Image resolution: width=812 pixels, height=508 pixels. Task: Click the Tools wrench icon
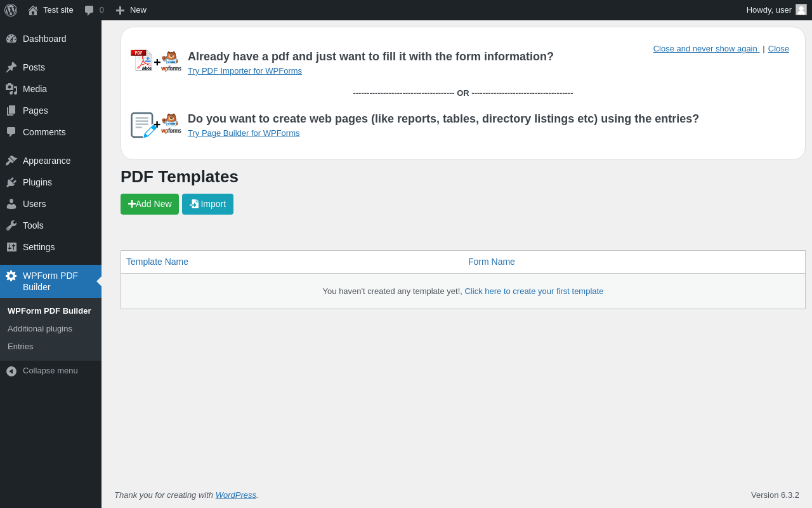point(11,225)
